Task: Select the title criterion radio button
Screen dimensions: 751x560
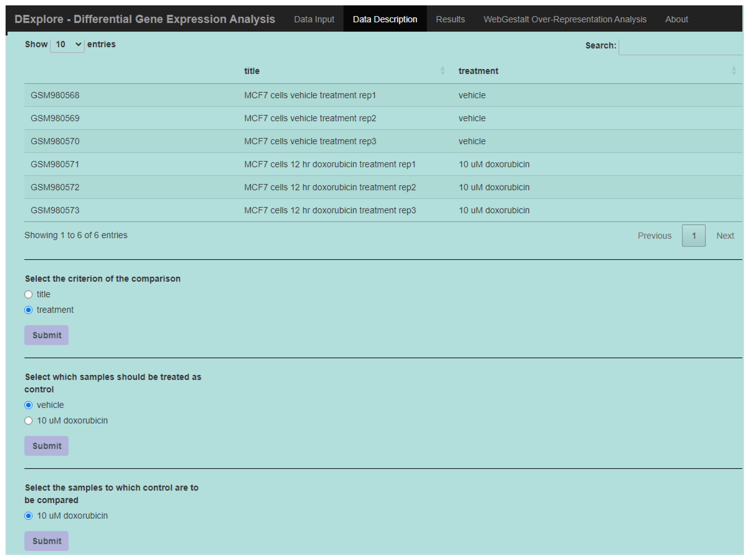Action: pos(29,294)
